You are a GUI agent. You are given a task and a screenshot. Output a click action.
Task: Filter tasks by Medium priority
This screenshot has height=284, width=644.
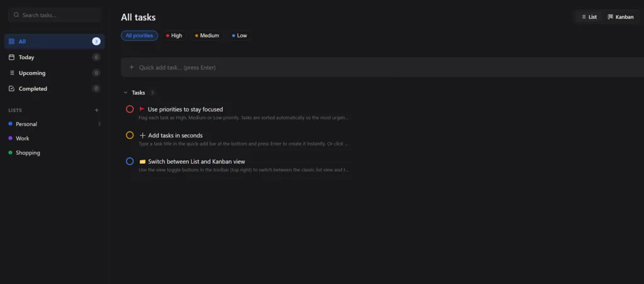[207, 36]
